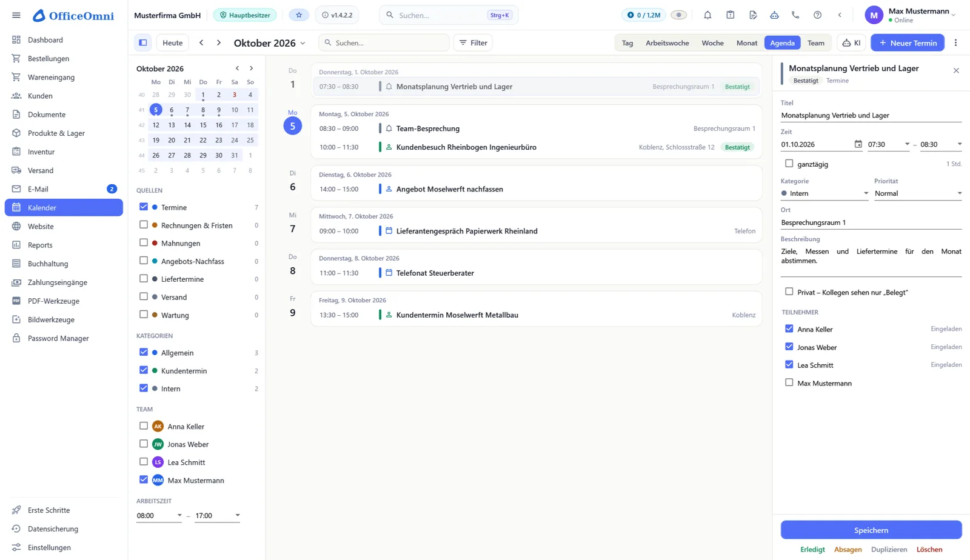Open the hamburger menu icon
This screenshot has height=560, width=970.
pos(16,15)
